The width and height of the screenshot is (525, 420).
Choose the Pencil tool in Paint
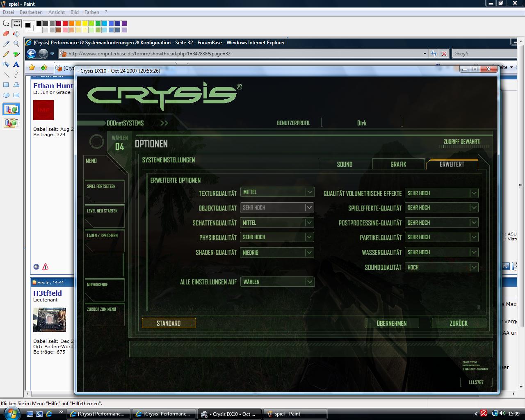click(6, 54)
